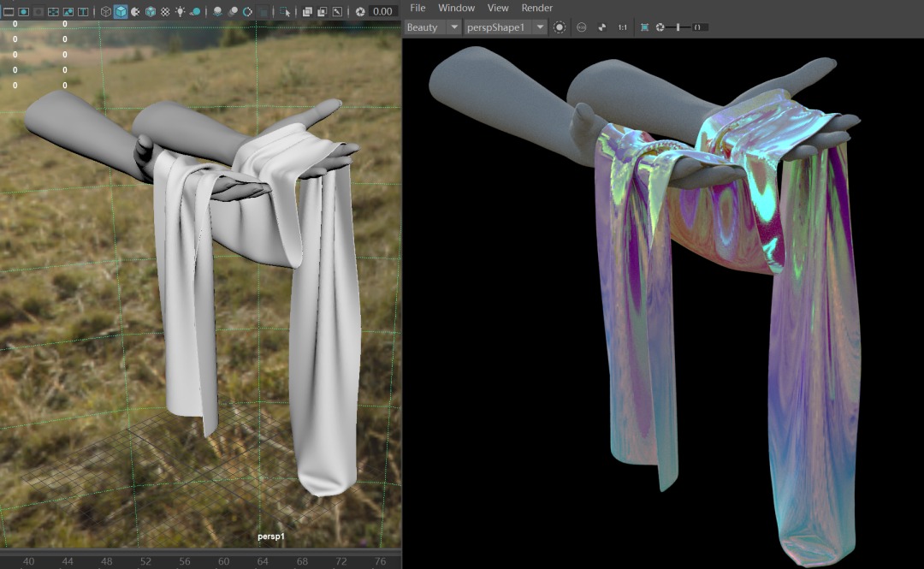Click frame 40 on the timeline
The width and height of the screenshot is (924, 569).
[28, 561]
